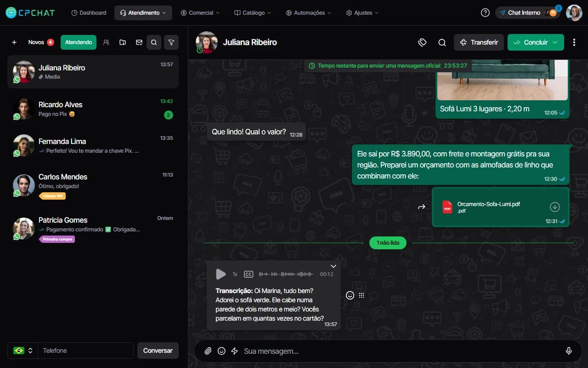Expand the Comercial menu
The height and width of the screenshot is (368, 588).
pyautogui.click(x=200, y=13)
